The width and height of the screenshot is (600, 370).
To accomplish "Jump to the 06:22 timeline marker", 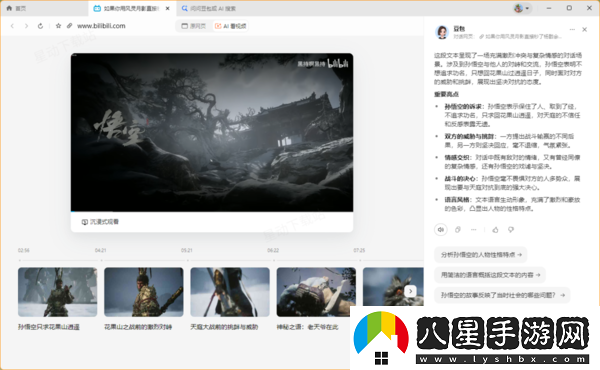I will point(273,250).
